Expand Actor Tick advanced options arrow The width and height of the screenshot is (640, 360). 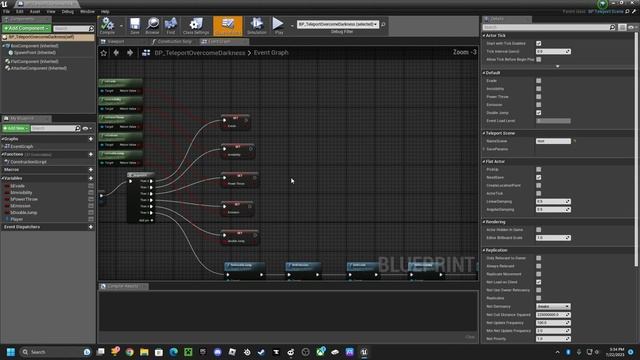(x=558, y=66)
